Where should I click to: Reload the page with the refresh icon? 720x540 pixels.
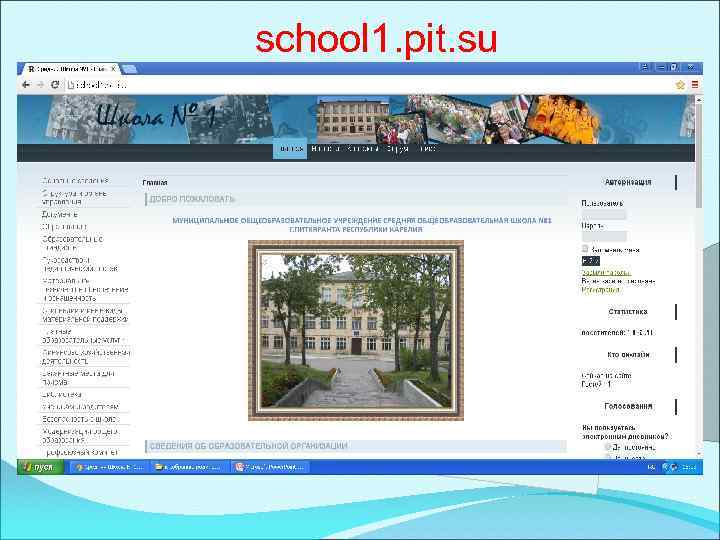click(55, 85)
